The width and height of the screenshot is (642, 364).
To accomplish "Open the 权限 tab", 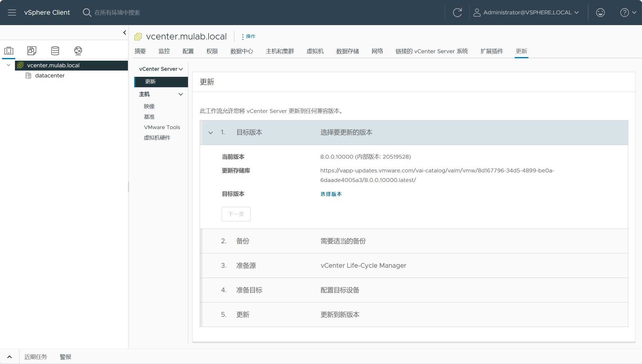I will coord(212,51).
